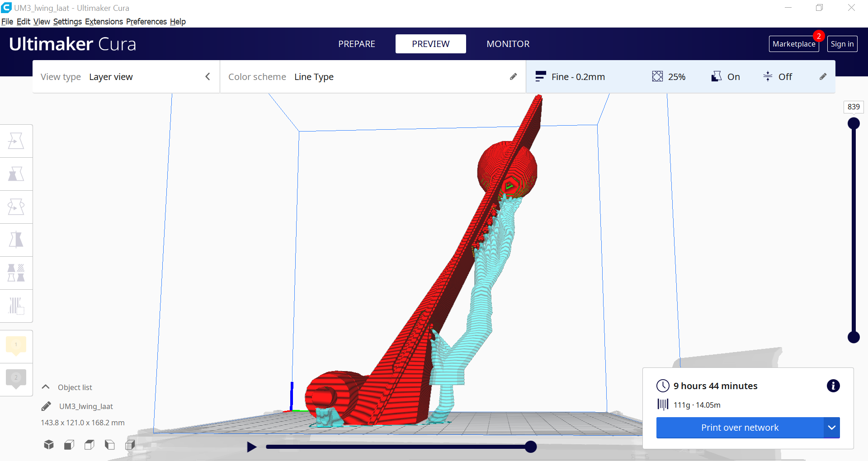Switch to the MONITOR tab
This screenshot has height=461, width=868.
(x=508, y=44)
